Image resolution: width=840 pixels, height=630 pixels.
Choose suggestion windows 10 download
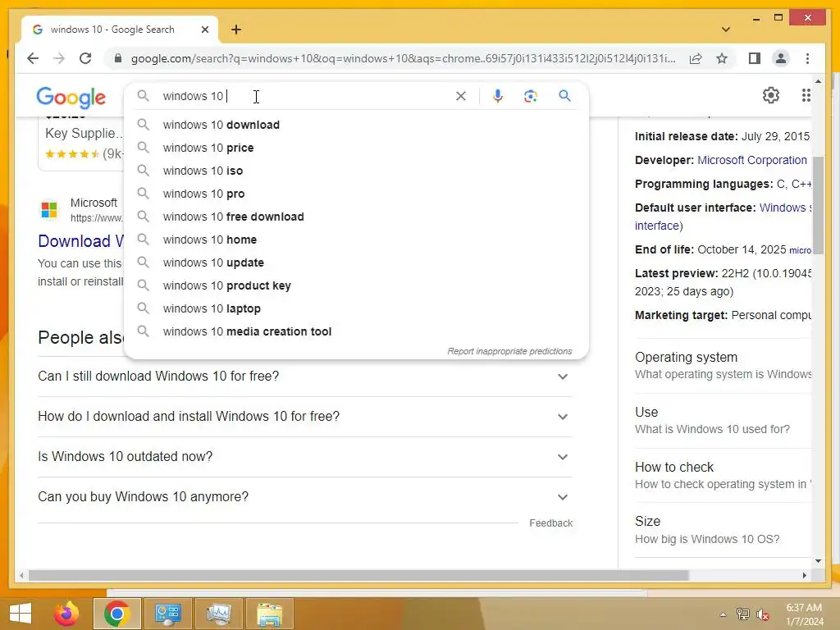click(x=356, y=125)
